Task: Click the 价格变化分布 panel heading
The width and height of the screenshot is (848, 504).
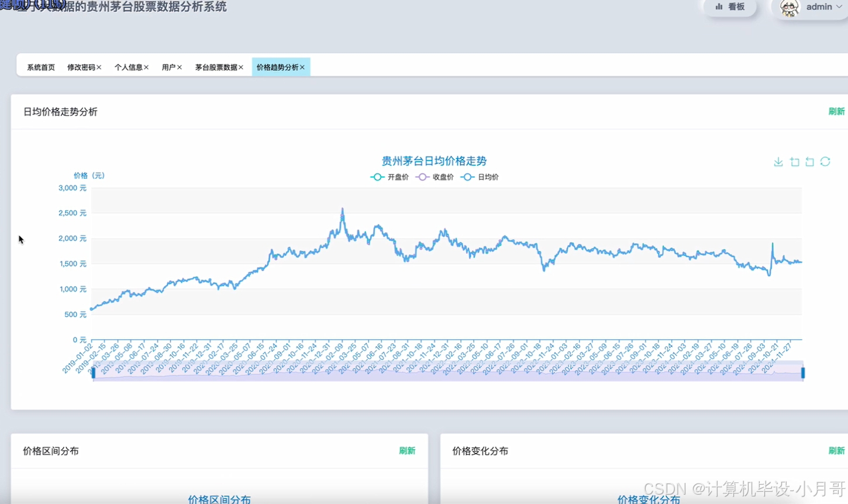Action: (480, 451)
